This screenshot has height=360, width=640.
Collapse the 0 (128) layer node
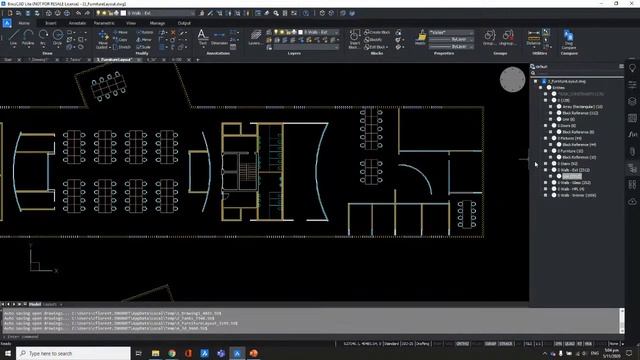point(545,100)
